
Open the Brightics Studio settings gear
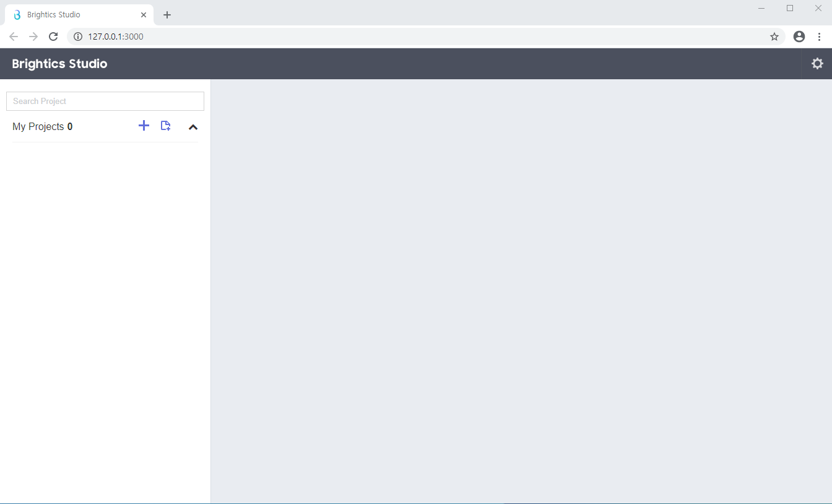[x=817, y=64]
